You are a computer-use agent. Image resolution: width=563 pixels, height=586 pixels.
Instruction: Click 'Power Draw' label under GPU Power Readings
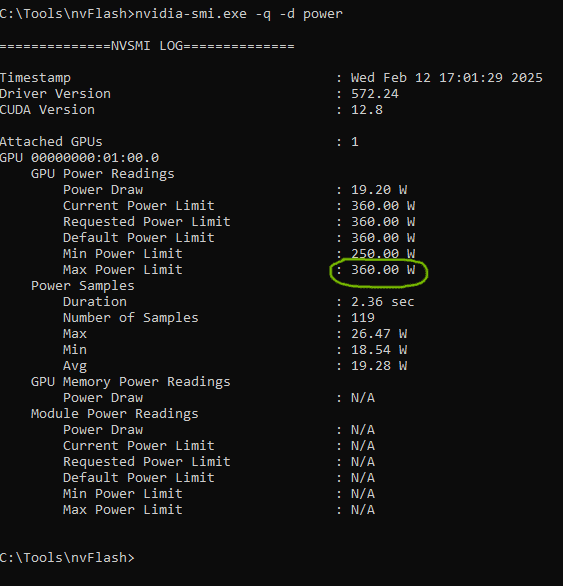pos(103,190)
